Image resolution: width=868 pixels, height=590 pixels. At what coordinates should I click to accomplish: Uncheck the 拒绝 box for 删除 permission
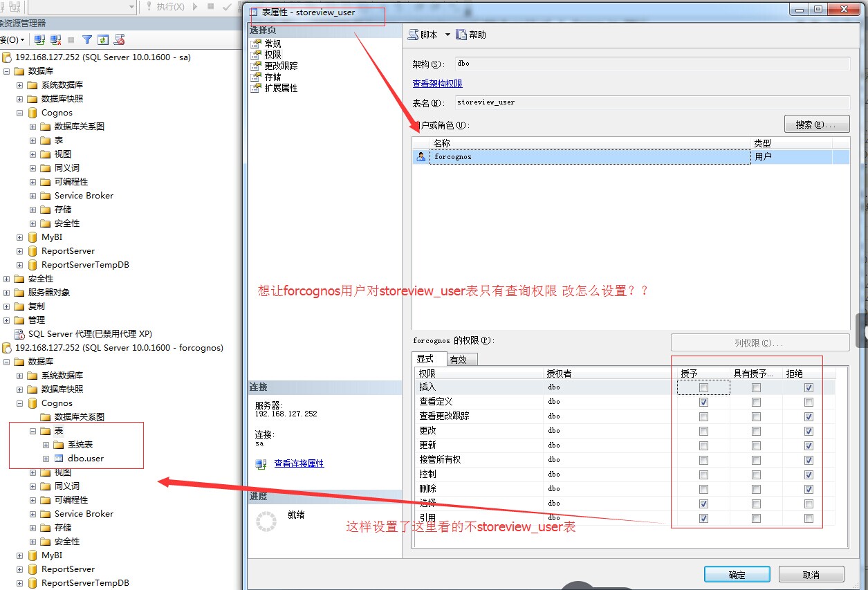tap(809, 490)
